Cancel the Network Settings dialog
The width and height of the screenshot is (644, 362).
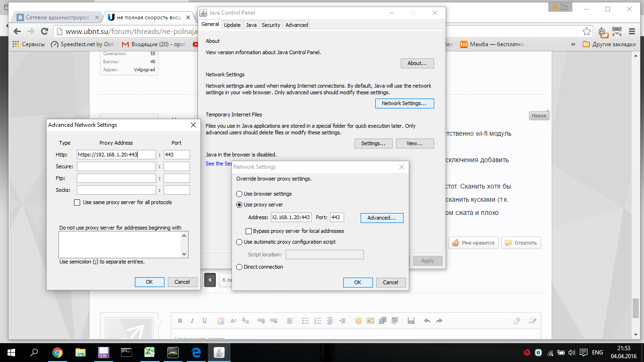(x=390, y=282)
